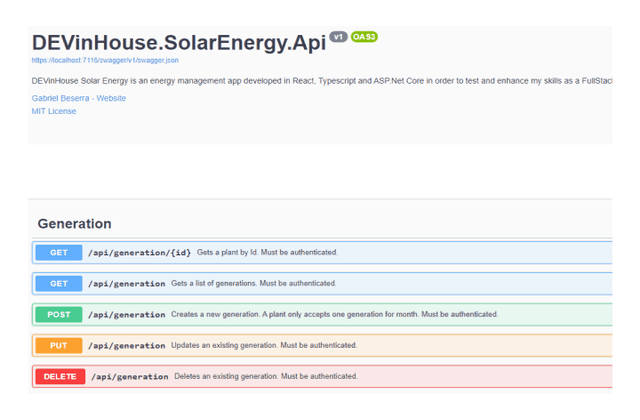This screenshot has width=640, height=420.
Task: Expand GET /api/generation/{id} endpoint
Action: tap(322, 253)
